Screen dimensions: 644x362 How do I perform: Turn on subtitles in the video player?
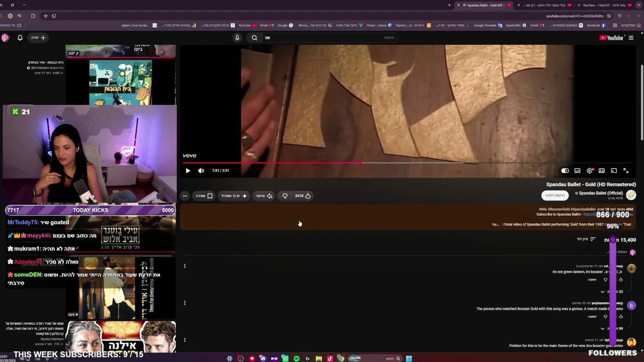577,171
